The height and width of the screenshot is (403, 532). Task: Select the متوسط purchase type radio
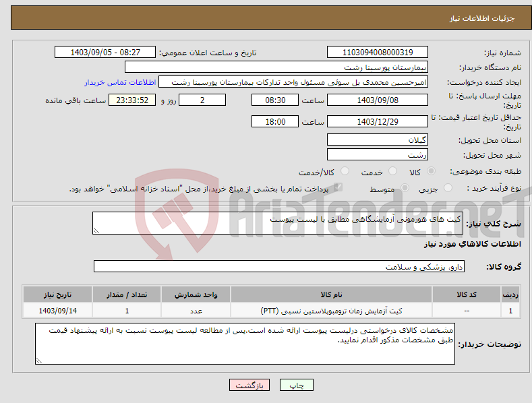click(x=405, y=187)
